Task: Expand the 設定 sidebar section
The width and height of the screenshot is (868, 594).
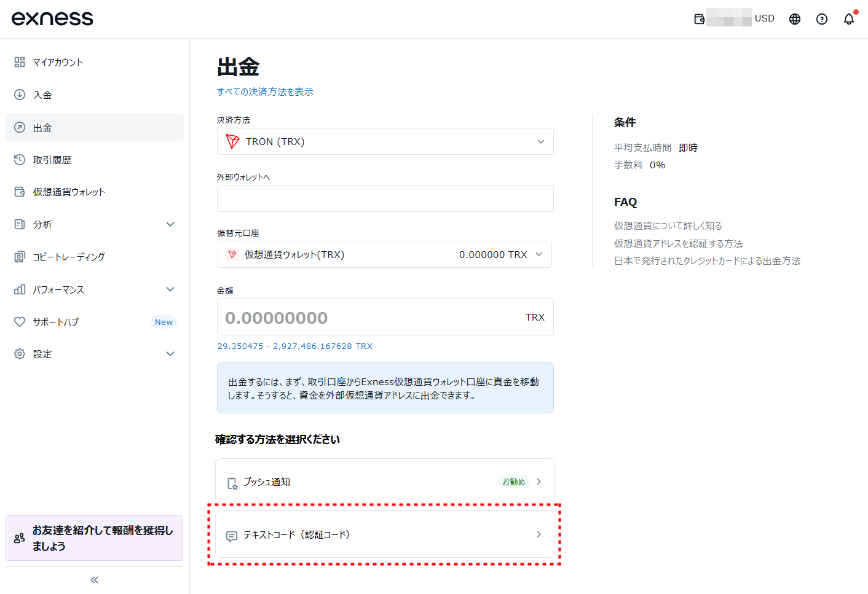Action: point(94,354)
